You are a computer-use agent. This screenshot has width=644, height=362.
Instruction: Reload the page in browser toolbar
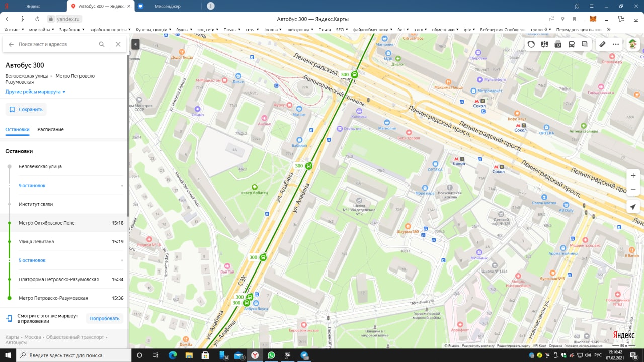(x=37, y=19)
